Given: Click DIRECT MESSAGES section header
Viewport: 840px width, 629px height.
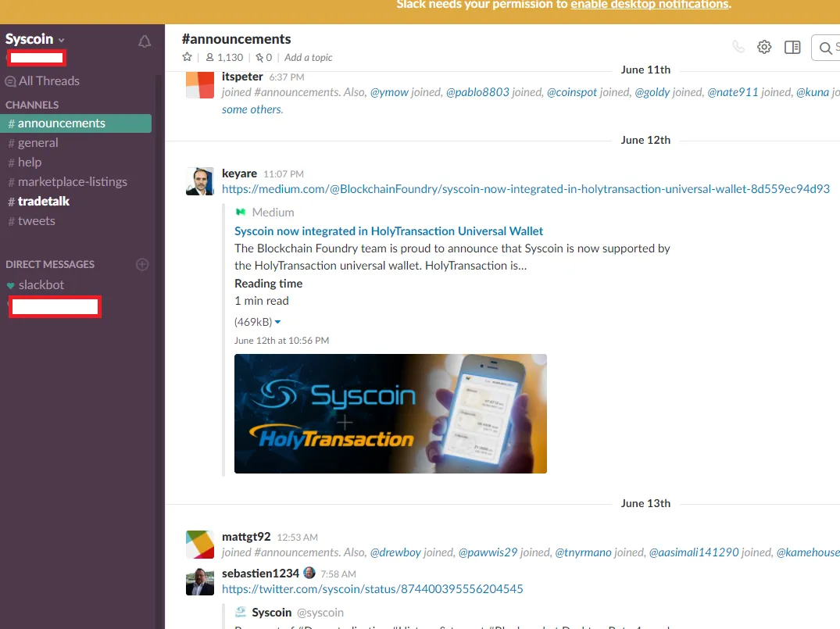Looking at the screenshot, I should (50, 264).
